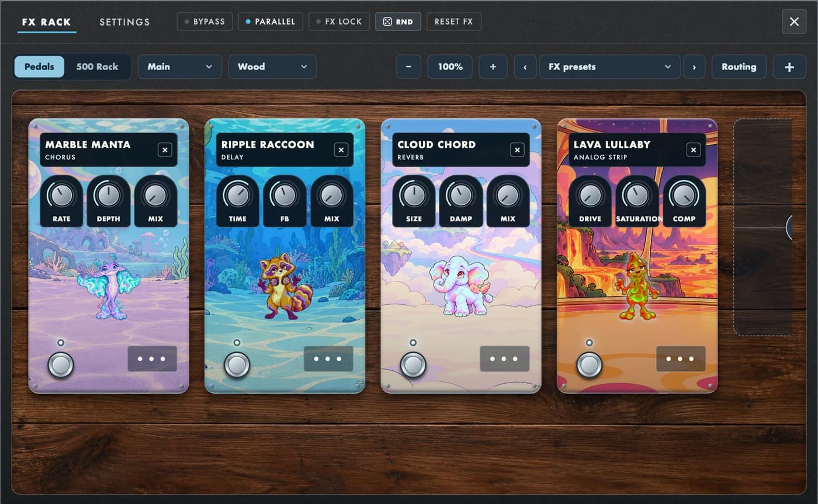Open Marble Manta three-dot options
The image size is (818, 504).
point(152,359)
